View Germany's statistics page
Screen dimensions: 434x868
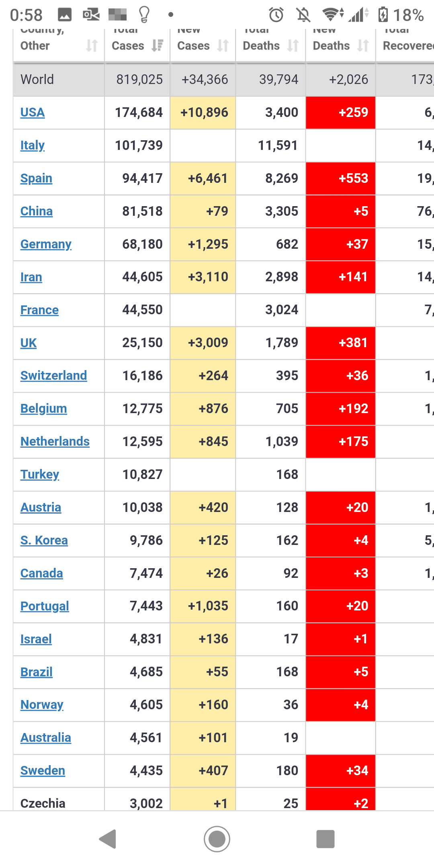pyautogui.click(x=46, y=244)
